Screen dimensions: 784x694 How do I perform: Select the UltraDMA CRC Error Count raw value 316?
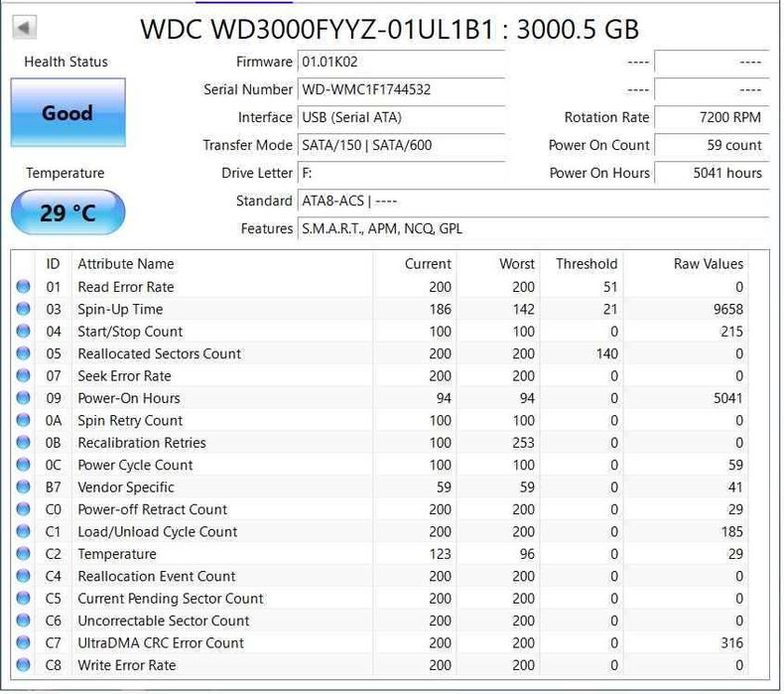pos(732,643)
